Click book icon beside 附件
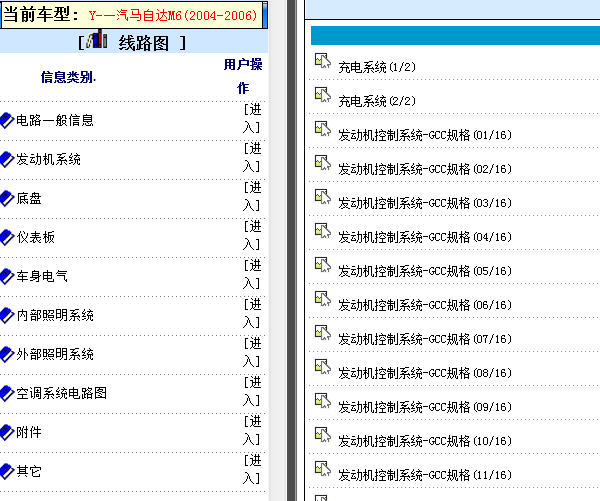 click(x=7, y=433)
